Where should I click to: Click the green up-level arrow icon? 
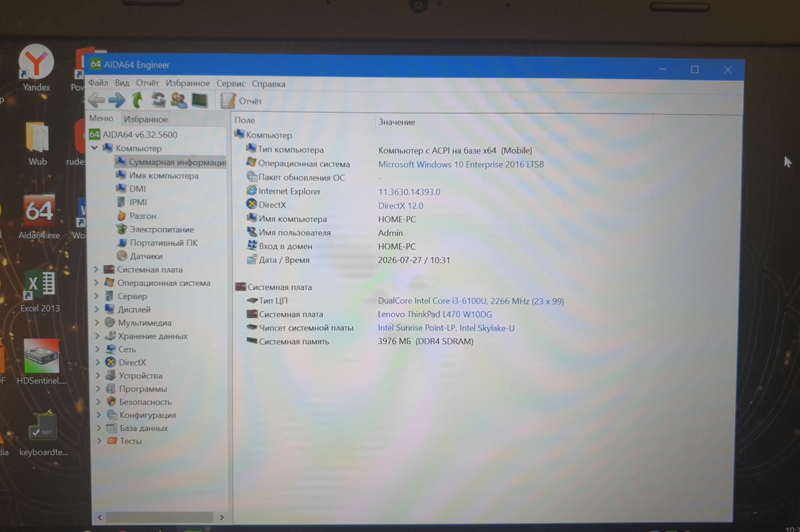(137, 100)
